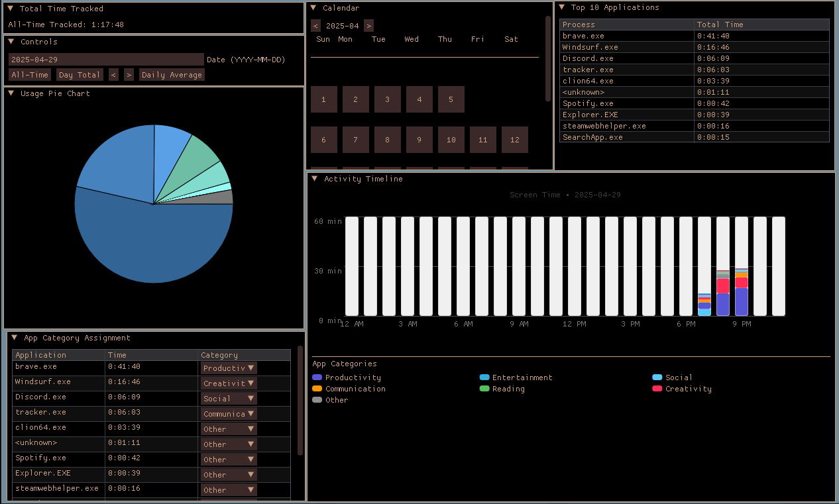Screen dimensions: 839x504
Task: Collapse the Top 10 Applications panel
Action: click(562, 7)
